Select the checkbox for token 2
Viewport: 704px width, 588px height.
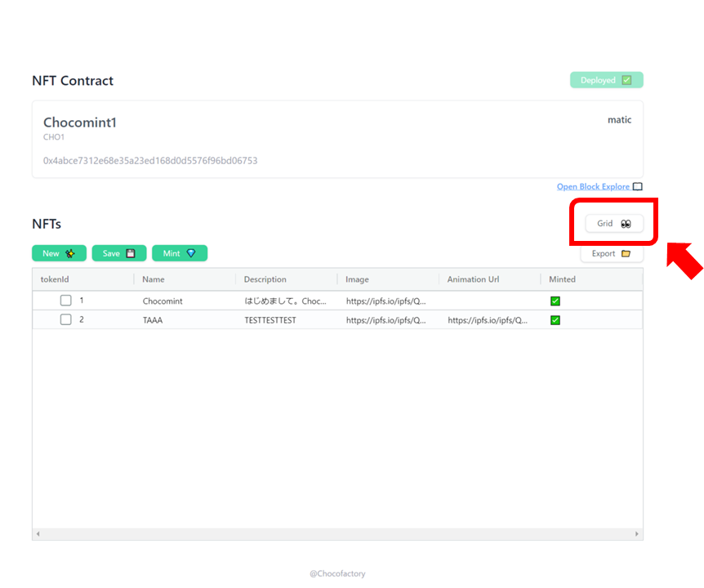[x=66, y=320]
